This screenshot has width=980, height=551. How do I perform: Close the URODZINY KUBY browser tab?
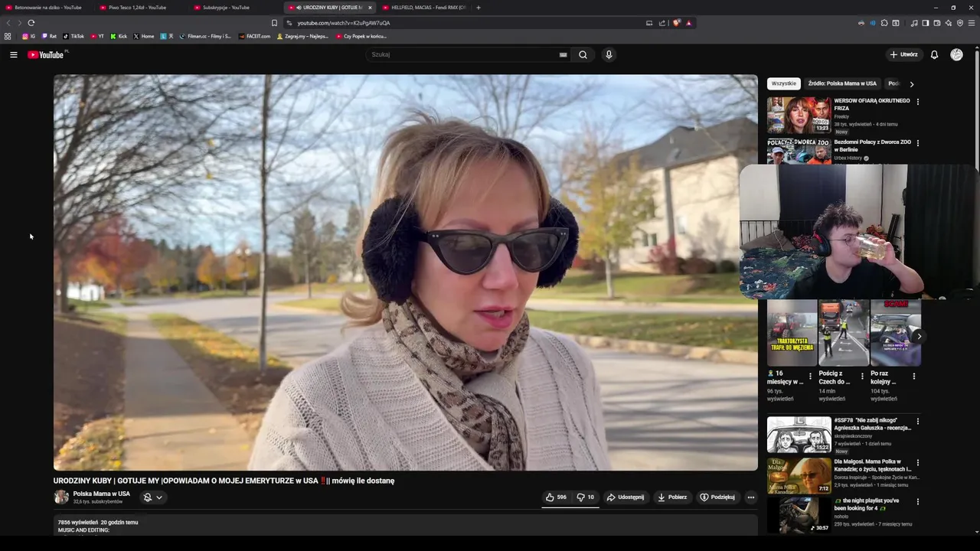pos(370,8)
